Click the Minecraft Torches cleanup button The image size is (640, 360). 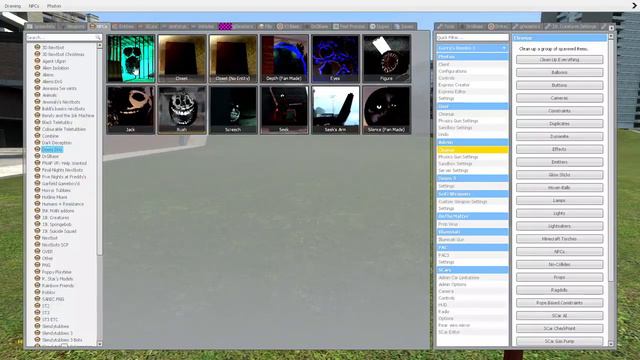tap(559, 239)
